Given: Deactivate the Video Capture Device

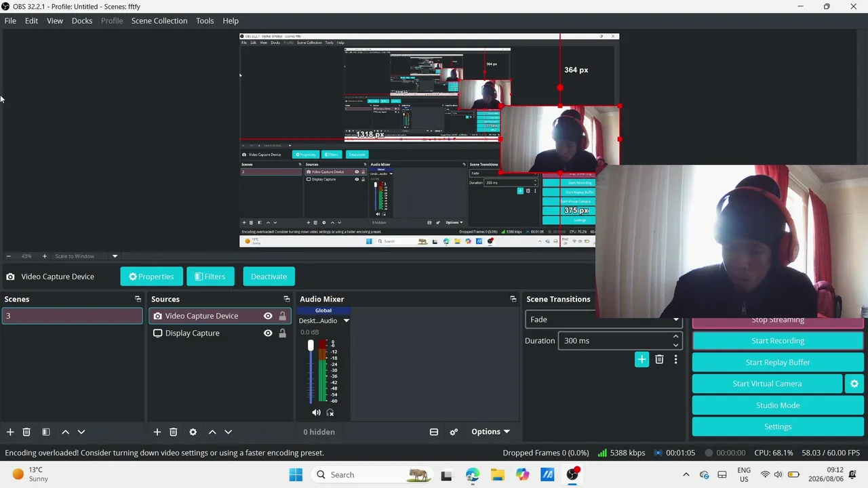Looking at the screenshot, I should tap(269, 277).
